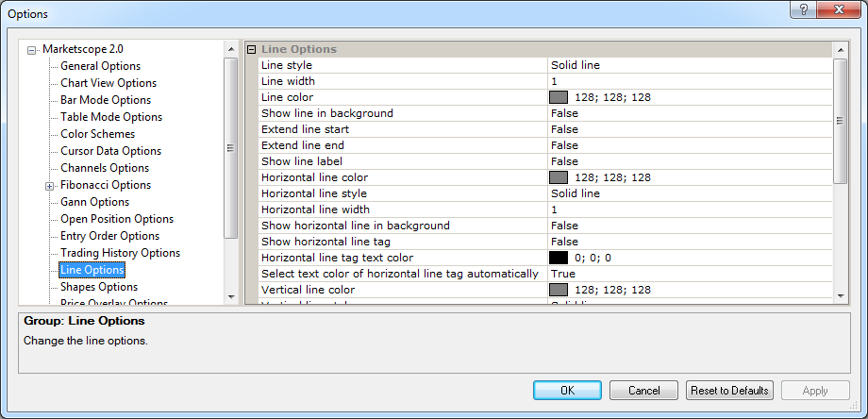Select the Line style value Solid line
The image size is (868, 419).
(690, 65)
